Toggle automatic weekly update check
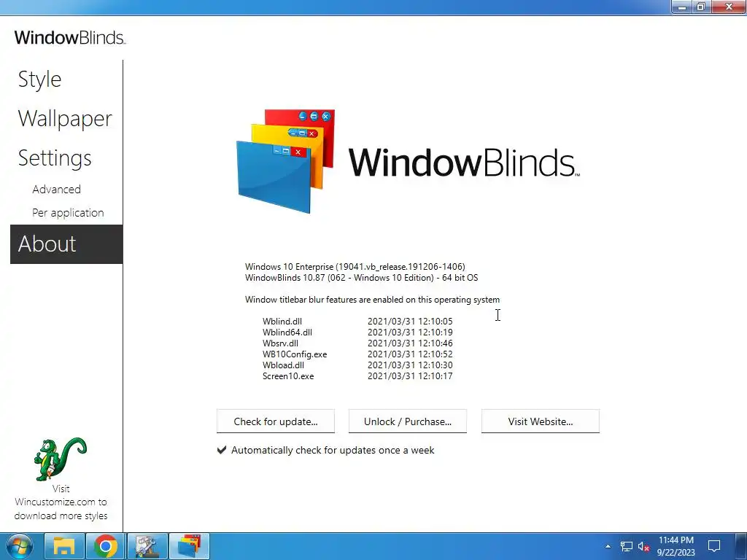The height and width of the screenshot is (560, 747). point(222,450)
